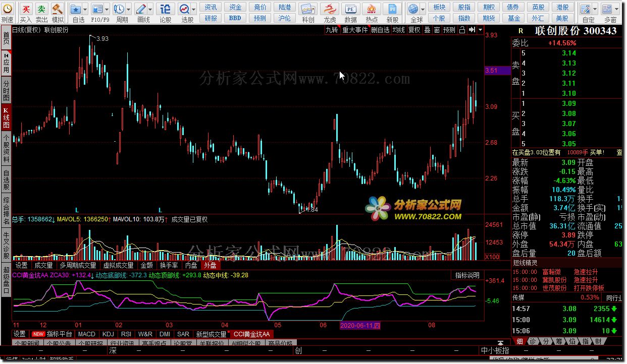
Task: Click the 联创股份 300343 stock title
Action: (x=576, y=31)
